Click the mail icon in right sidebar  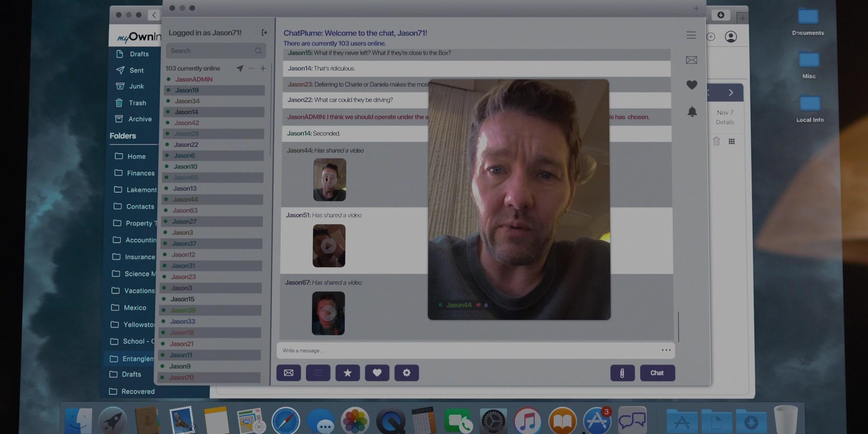691,60
